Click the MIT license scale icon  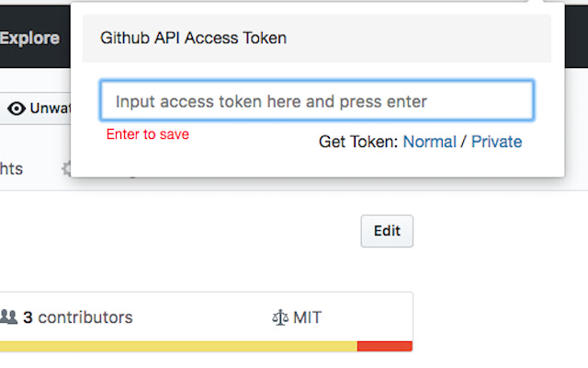tap(279, 318)
